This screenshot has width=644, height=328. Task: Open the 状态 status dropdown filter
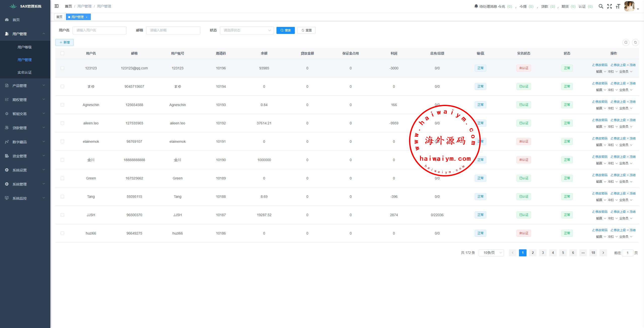[x=247, y=30]
